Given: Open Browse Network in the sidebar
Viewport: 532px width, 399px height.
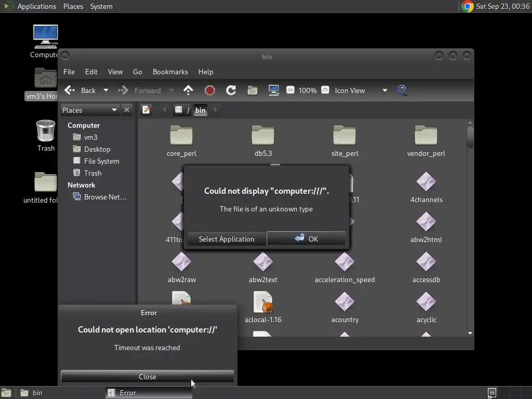Looking at the screenshot, I should [x=100, y=197].
